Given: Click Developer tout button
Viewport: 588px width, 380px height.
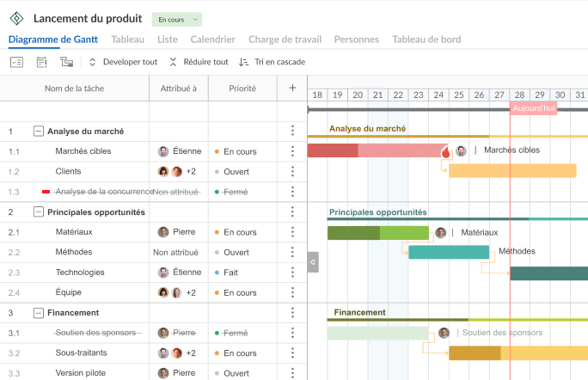Looking at the screenshot, I should tap(123, 62).
